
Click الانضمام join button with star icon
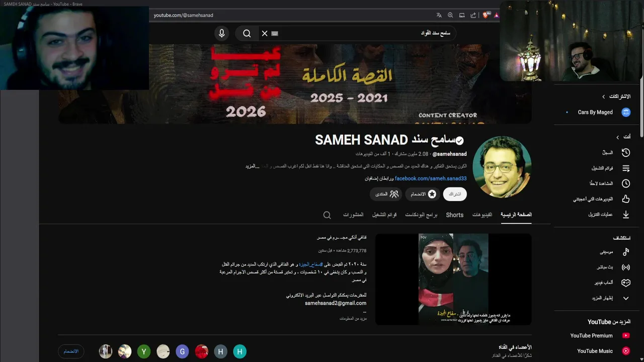(x=423, y=194)
